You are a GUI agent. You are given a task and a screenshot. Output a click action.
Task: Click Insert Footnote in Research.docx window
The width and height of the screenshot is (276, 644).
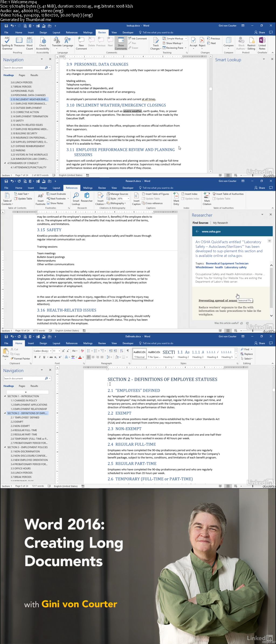click(x=40, y=199)
